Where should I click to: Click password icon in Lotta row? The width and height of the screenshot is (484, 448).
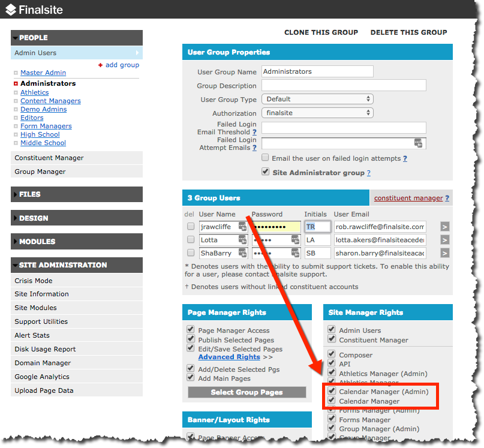tap(296, 240)
